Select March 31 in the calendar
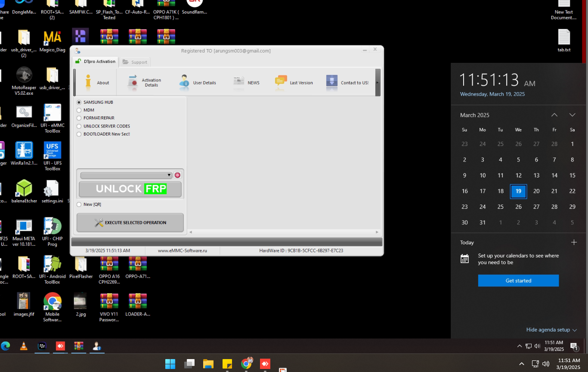This screenshot has height=372, width=588. point(483,223)
